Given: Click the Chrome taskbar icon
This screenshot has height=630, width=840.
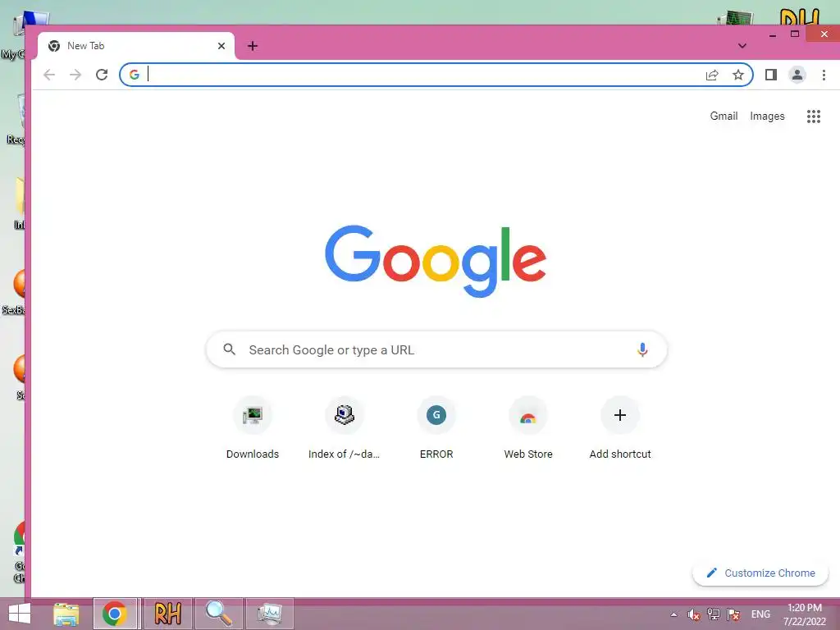Looking at the screenshot, I should tap(115, 614).
